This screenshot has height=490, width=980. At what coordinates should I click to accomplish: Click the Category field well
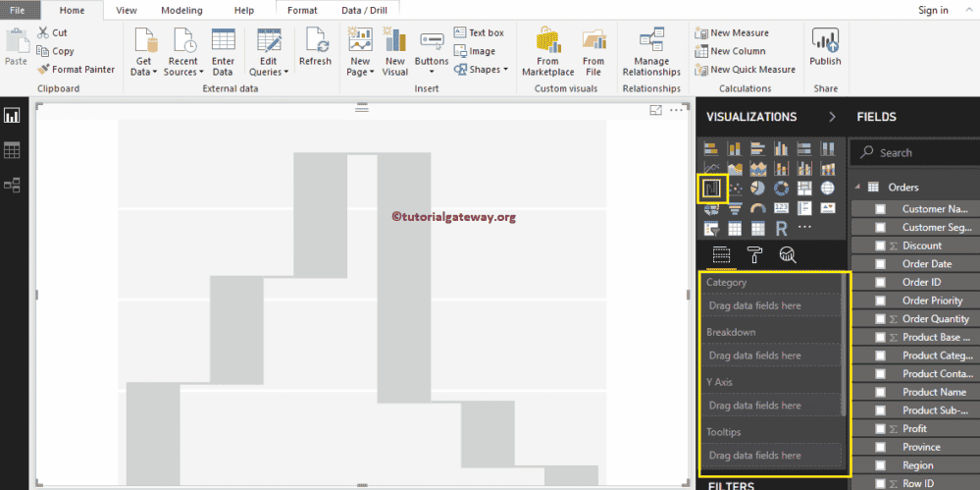pyautogui.click(x=771, y=305)
